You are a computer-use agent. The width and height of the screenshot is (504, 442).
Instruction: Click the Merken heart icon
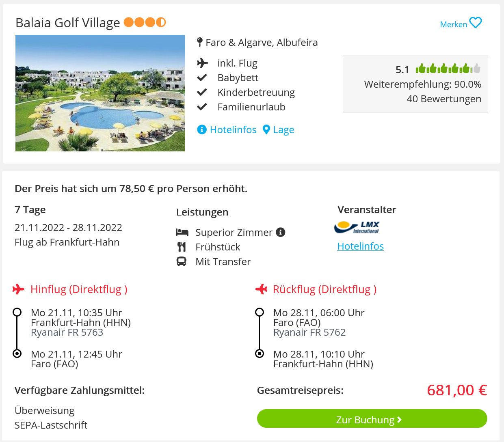[476, 23]
